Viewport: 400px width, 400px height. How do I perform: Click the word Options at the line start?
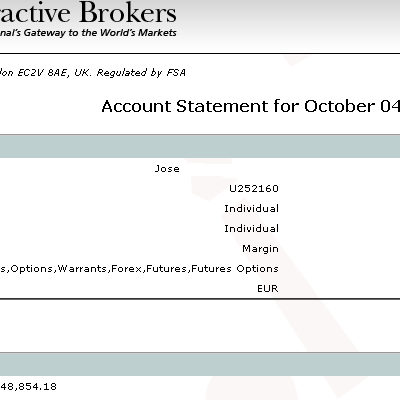pos(32,269)
